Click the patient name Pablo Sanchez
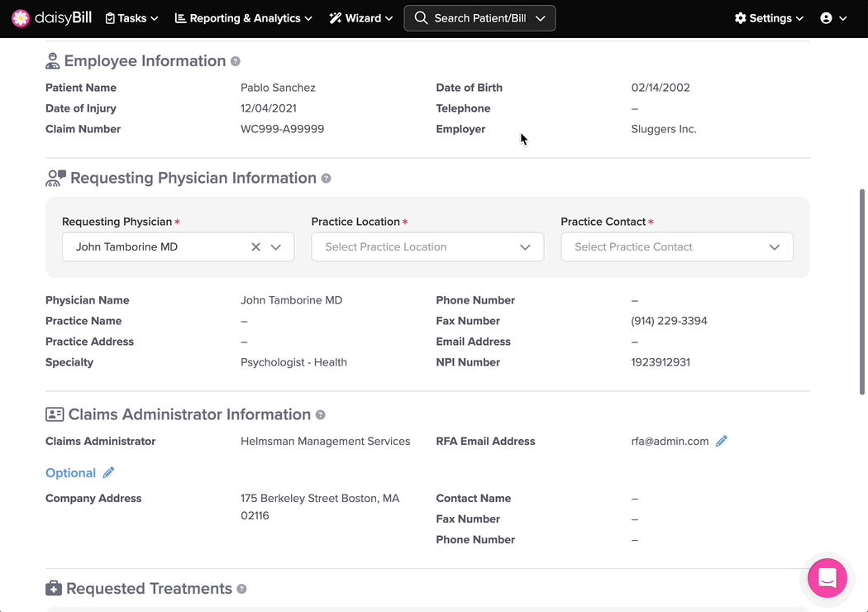Image resolution: width=868 pixels, height=612 pixels. (x=278, y=88)
